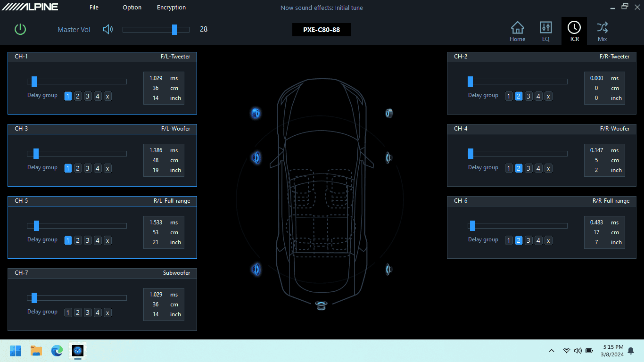This screenshot has width=644, height=362.
Task: Select the subwoofer icon behind the car
Action: 322,305
